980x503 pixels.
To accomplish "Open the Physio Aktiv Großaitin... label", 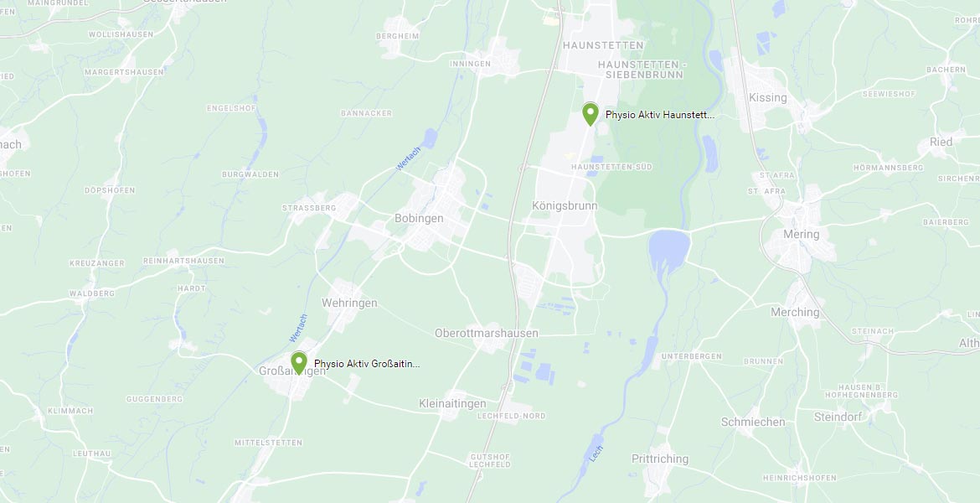I will [x=367, y=364].
